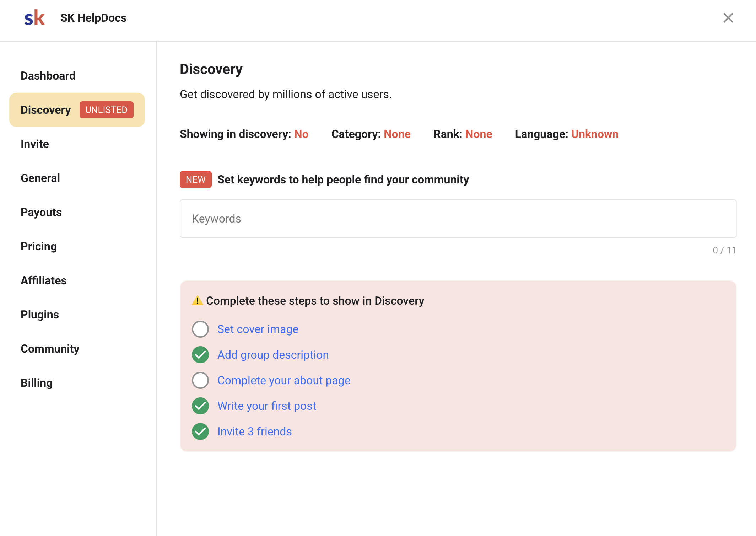Follow the Complete your about page link
The width and height of the screenshot is (756, 536).
(283, 380)
